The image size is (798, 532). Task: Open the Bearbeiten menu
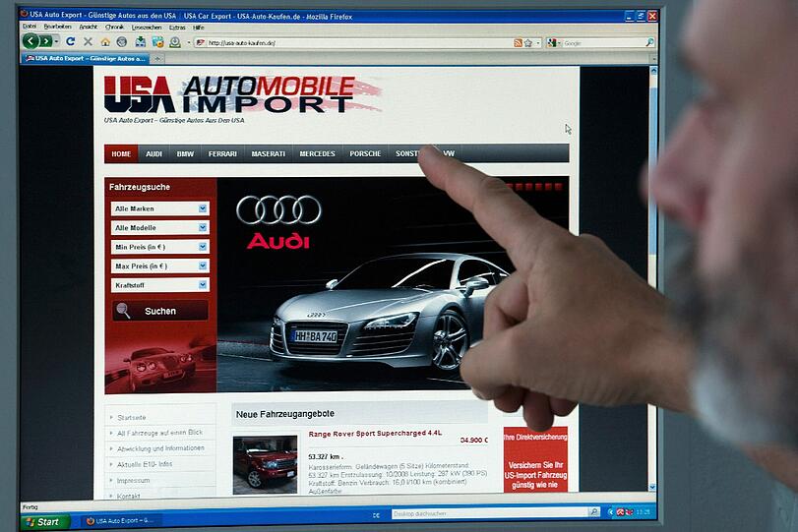pyautogui.click(x=57, y=27)
